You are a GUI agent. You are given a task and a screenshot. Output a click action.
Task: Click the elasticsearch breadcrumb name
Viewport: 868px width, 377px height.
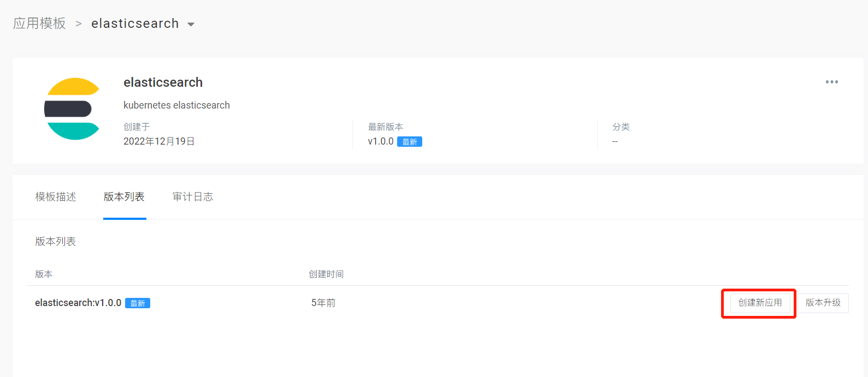click(x=135, y=23)
